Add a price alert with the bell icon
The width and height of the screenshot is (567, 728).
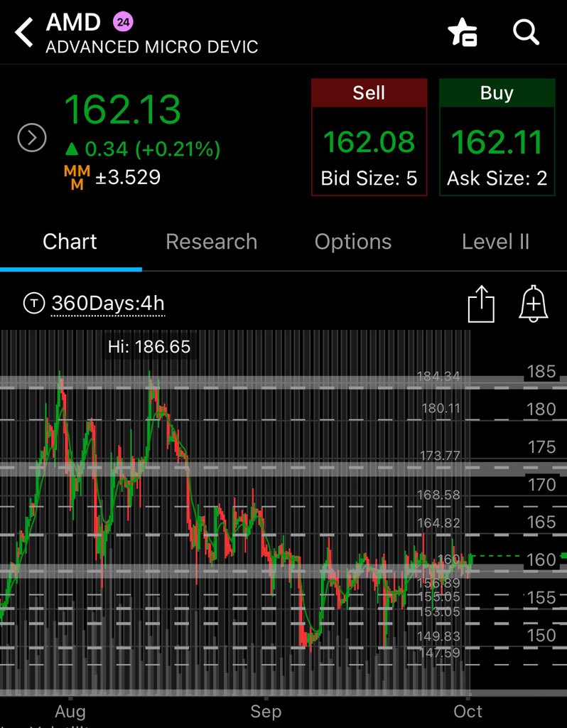pos(534,304)
